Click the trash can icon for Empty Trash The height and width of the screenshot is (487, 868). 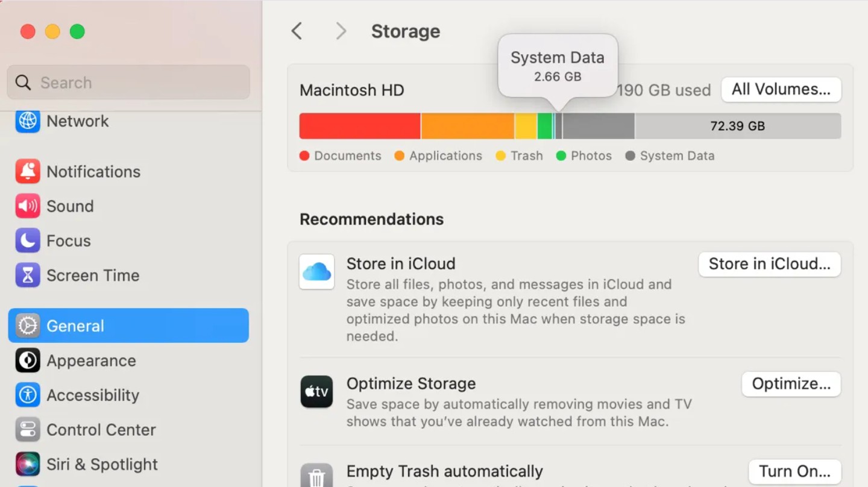pyautogui.click(x=316, y=476)
